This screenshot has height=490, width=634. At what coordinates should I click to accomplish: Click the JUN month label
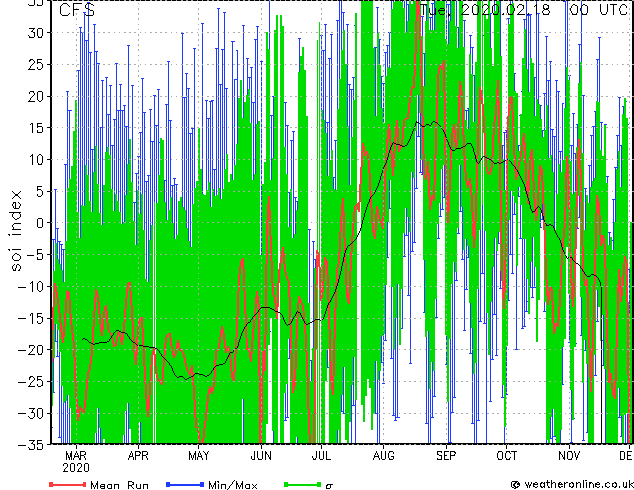pos(261,456)
